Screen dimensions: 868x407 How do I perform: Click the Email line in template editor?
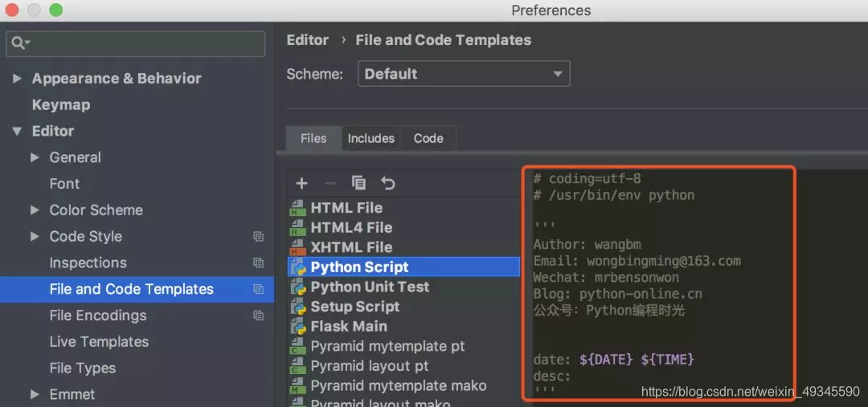pyautogui.click(x=637, y=261)
